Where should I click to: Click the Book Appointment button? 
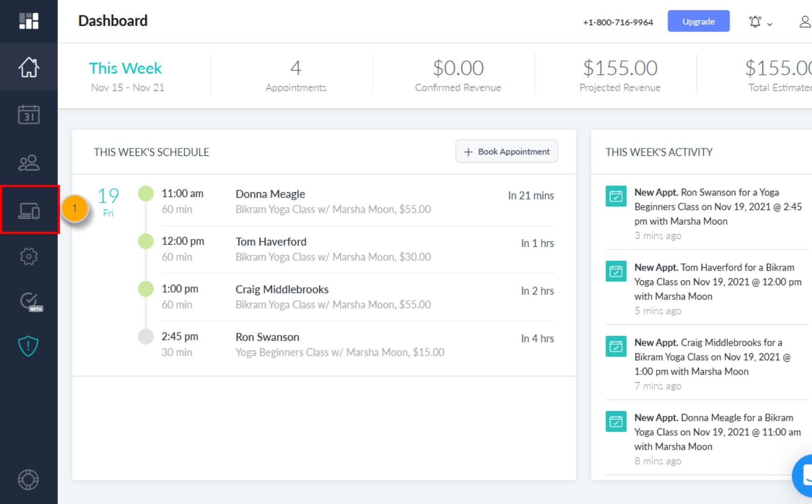[x=506, y=152]
